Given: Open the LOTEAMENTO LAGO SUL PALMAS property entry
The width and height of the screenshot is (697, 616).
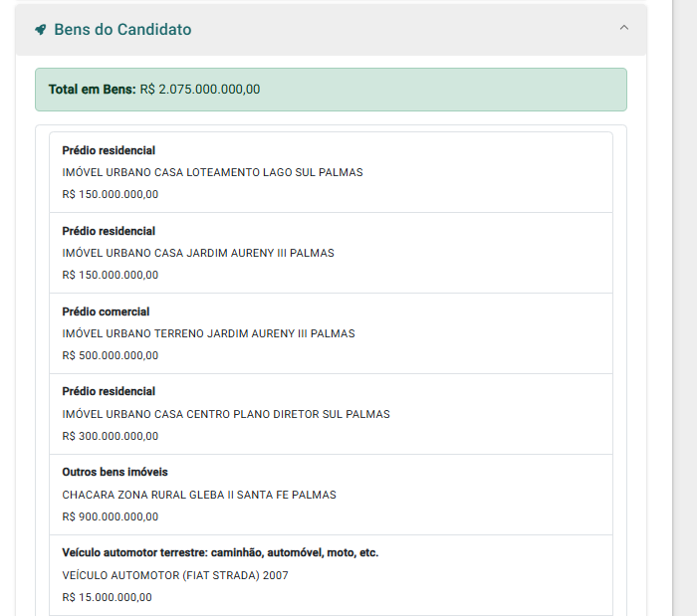Looking at the screenshot, I should click(331, 172).
